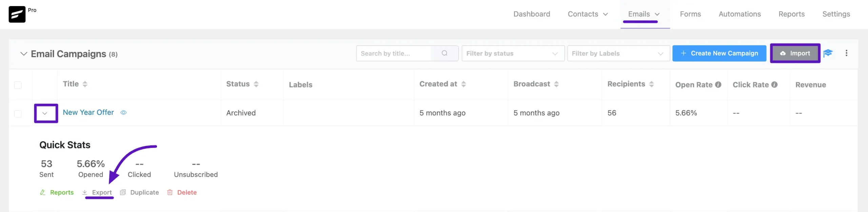Preview New Year Offer with eye icon

(124, 113)
